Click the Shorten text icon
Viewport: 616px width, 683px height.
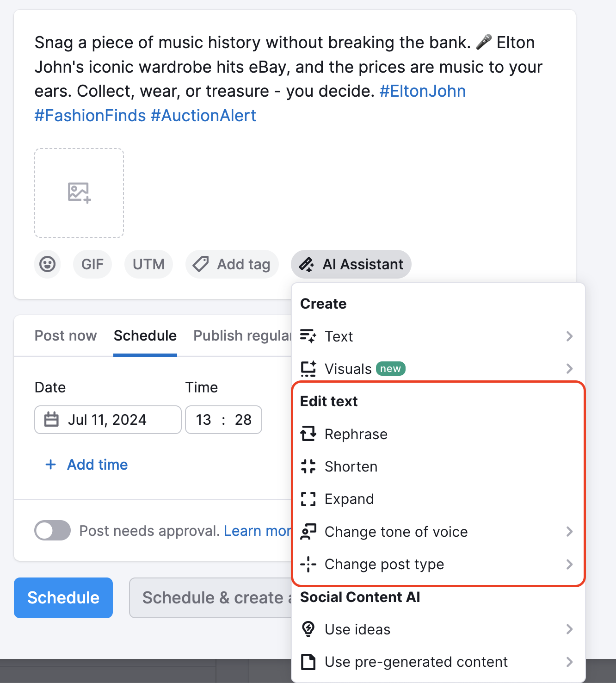[308, 466]
